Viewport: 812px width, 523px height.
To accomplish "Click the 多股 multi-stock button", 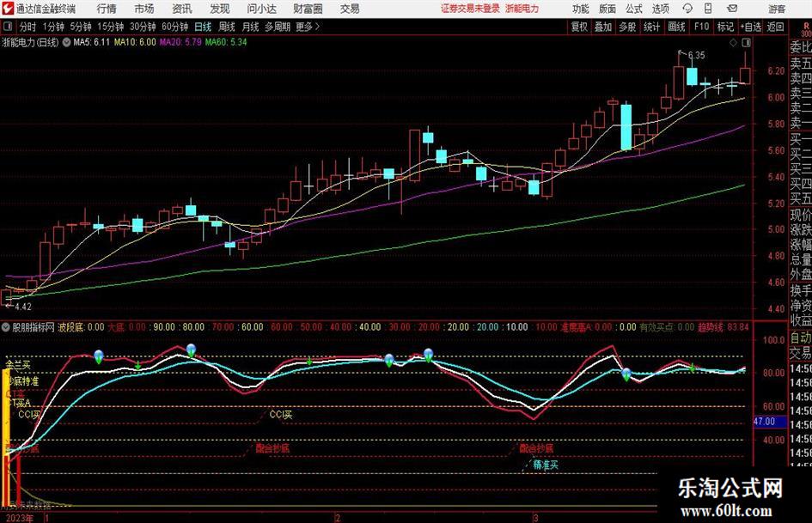I will [627, 27].
